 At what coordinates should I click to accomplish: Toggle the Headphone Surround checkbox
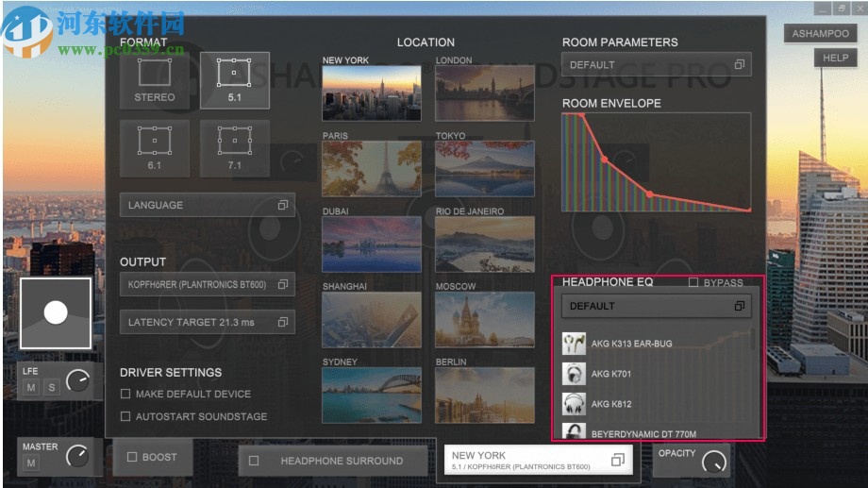tap(254, 461)
